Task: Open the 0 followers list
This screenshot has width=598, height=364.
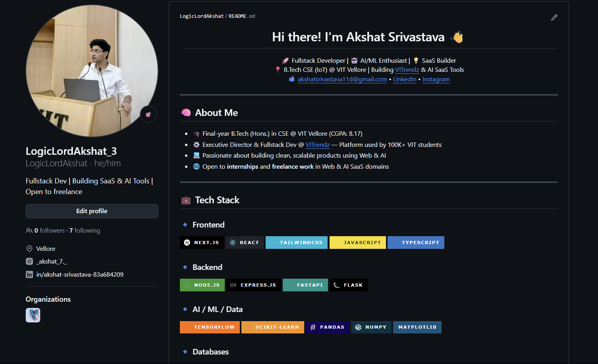Action: click(x=49, y=231)
